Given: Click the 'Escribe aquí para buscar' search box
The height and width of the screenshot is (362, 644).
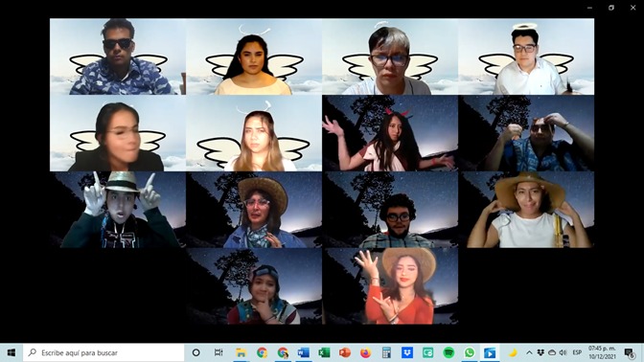Looking at the screenshot, I should coord(103,352).
